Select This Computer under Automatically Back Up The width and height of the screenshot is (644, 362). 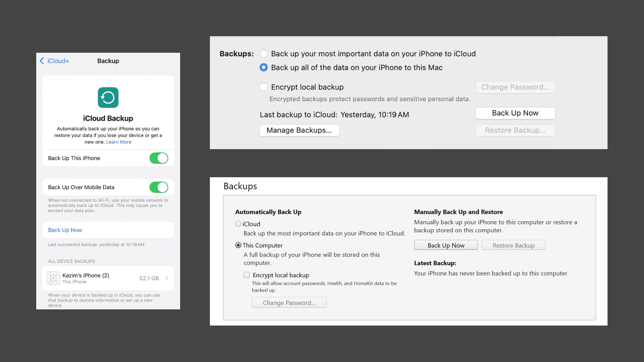pyautogui.click(x=238, y=245)
